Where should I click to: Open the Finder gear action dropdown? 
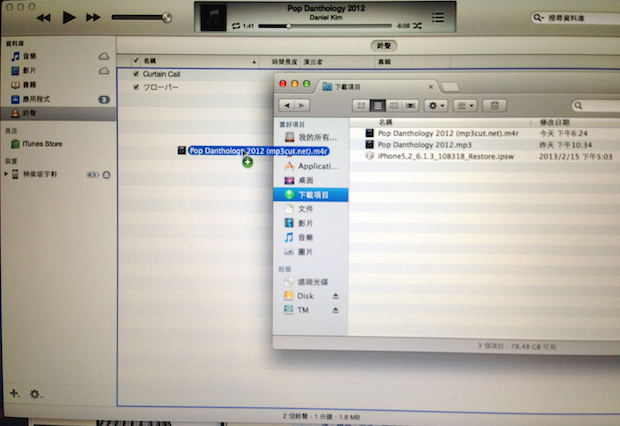pos(436,106)
